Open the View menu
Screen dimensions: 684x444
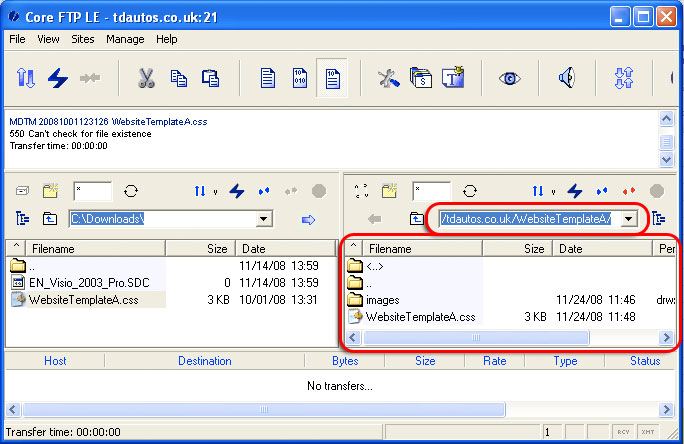click(x=48, y=39)
